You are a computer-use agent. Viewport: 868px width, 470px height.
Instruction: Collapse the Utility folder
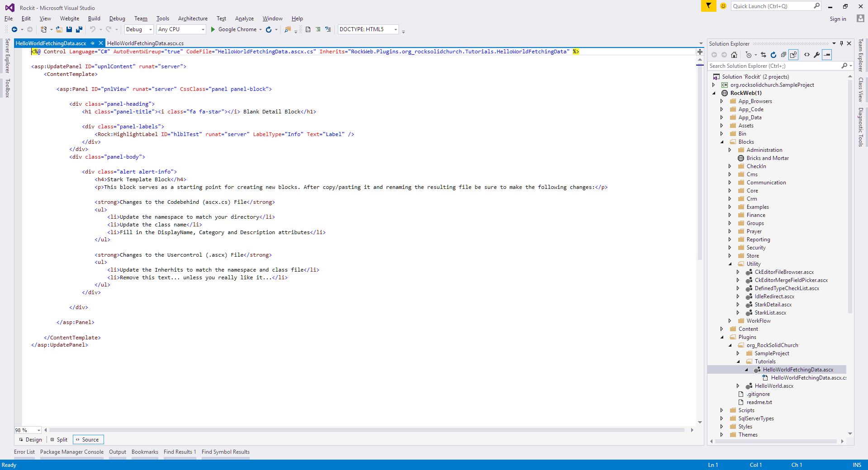[x=730, y=264]
